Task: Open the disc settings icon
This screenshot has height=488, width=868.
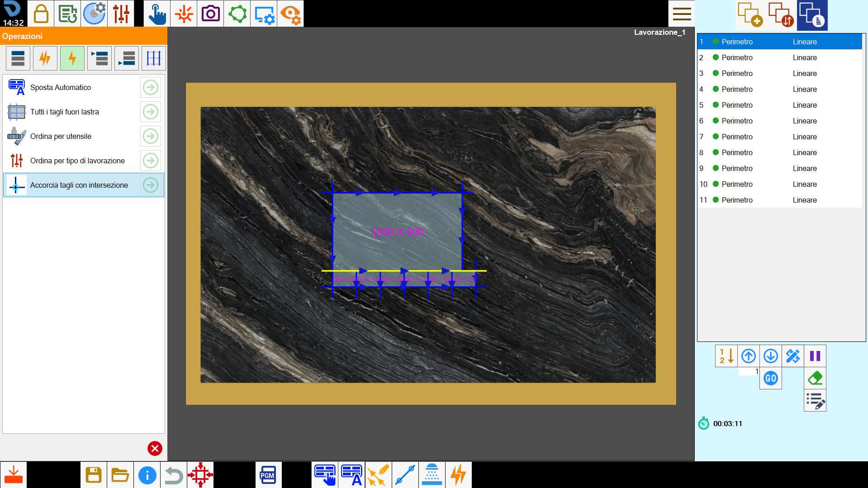Action: [94, 14]
